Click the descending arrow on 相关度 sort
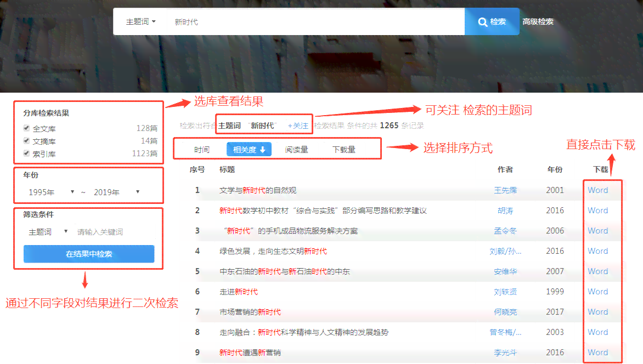The height and width of the screenshot is (364, 643). [x=263, y=150]
